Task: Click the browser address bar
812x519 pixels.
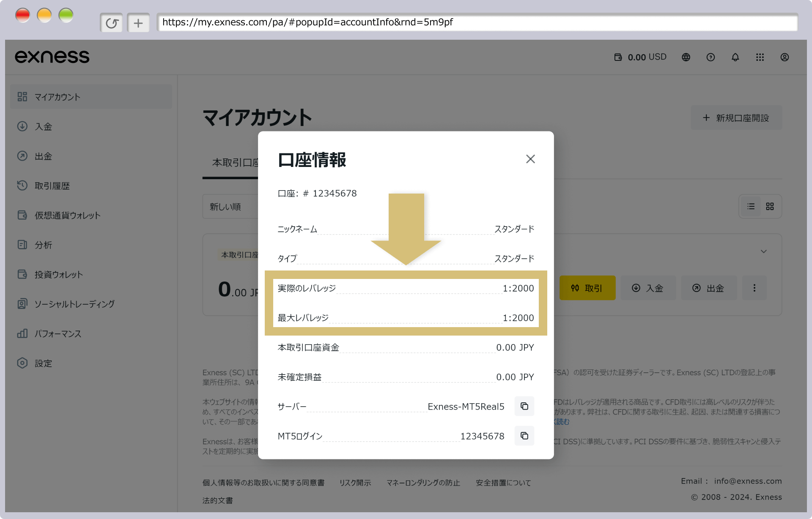Action: coord(477,22)
